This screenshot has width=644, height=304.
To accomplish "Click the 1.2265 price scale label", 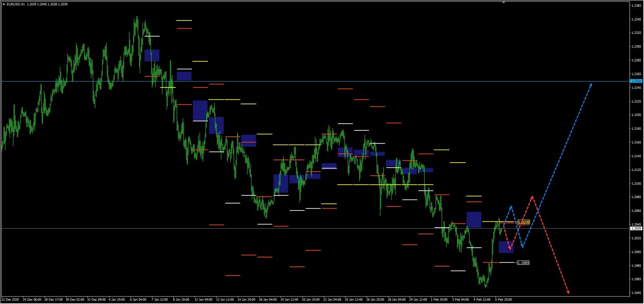I will pos(636,74).
